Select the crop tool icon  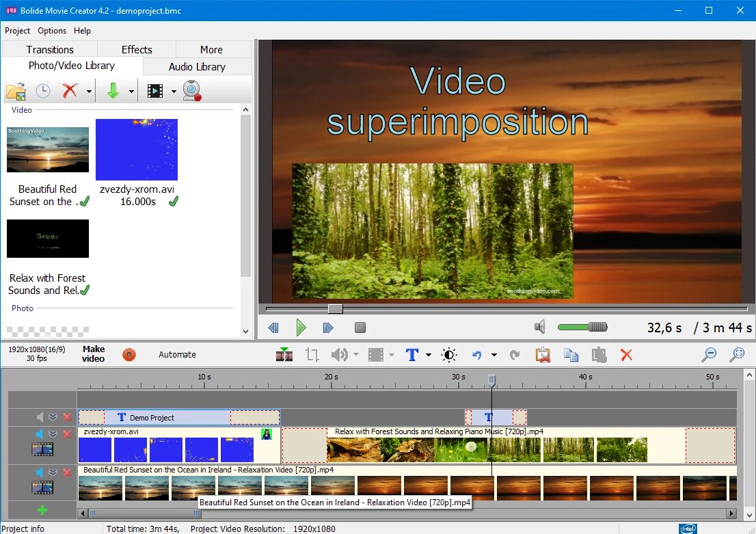[x=312, y=354]
